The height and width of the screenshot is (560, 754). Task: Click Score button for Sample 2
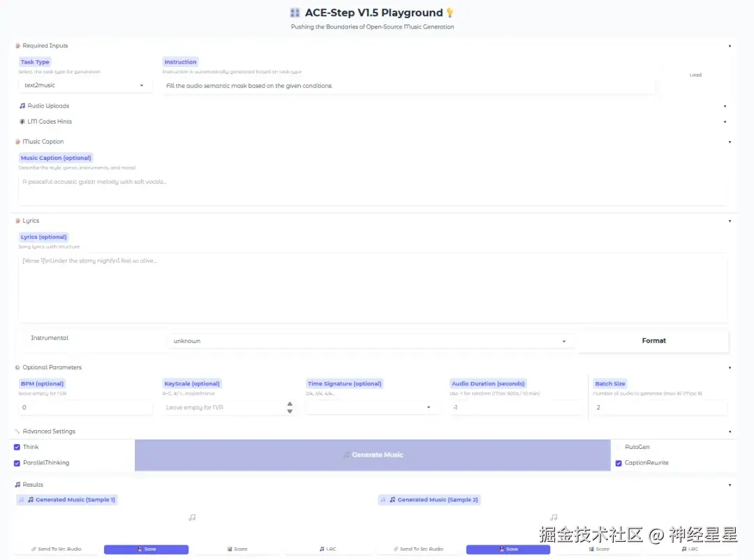tap(599, 549)
